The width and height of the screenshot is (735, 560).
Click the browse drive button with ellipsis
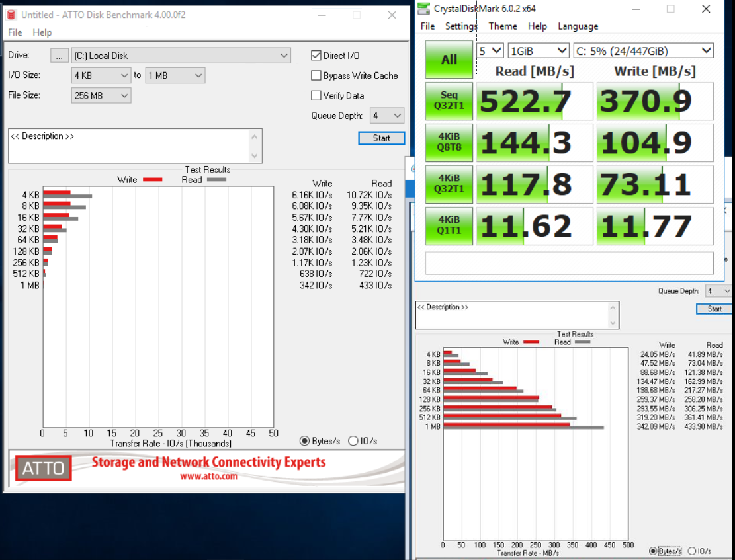point(59,56)
